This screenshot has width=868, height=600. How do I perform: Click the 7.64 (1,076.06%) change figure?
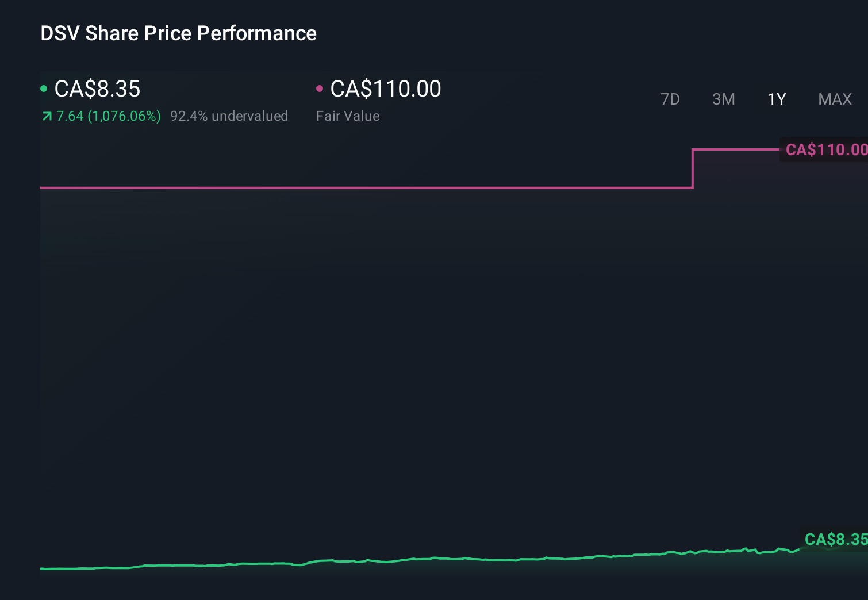[x=109, y=116]
